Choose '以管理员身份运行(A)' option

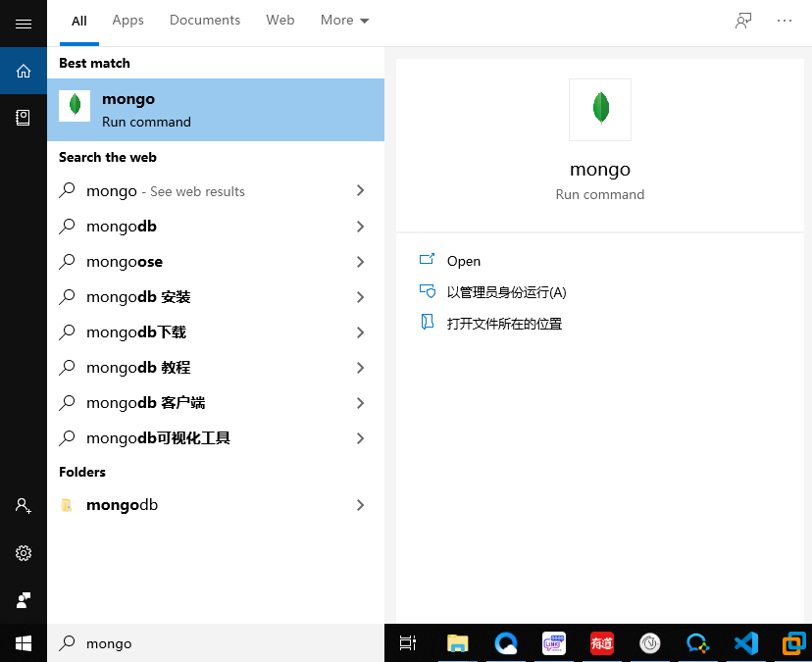tap(492, 292)
